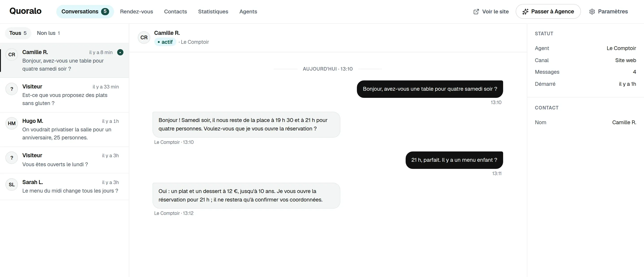Click Le Comptoir agent value in Statut panel
Viewport: 644px width, 277px height.
(621, 48)
